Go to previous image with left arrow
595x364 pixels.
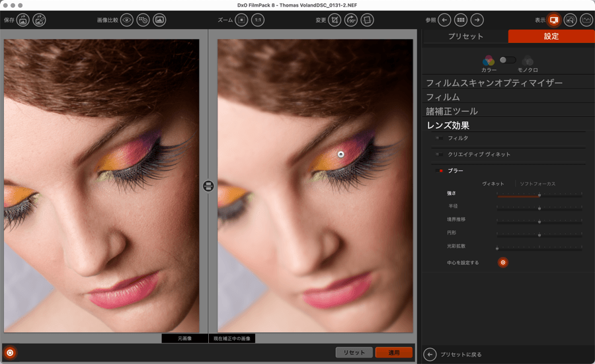445,20
